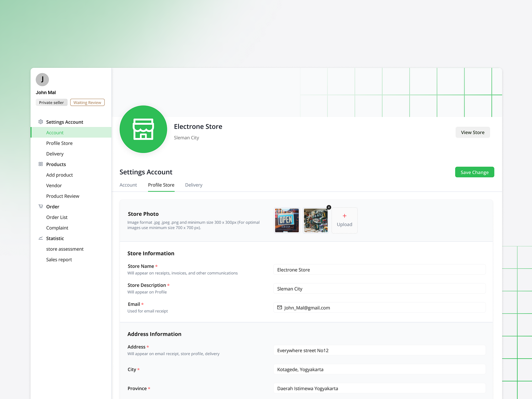This screenshot has height=399, width=532.
Task: Open the View Store button
Action: point(472,132)
